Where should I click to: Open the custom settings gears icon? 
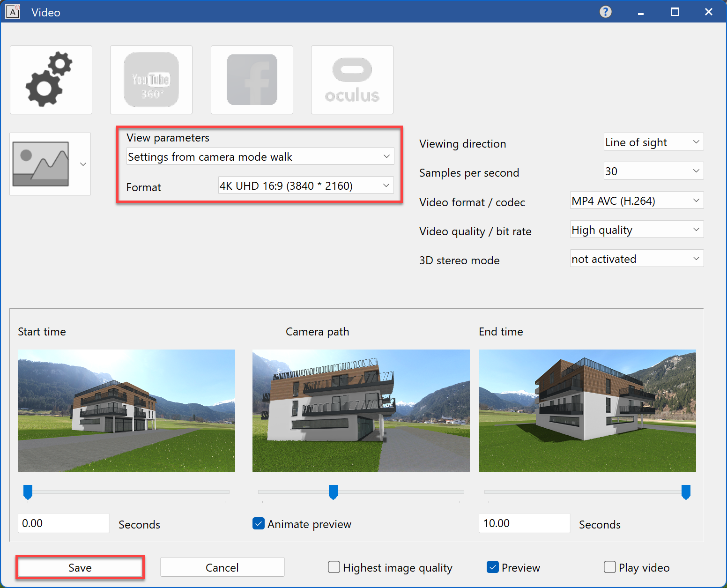51,80
